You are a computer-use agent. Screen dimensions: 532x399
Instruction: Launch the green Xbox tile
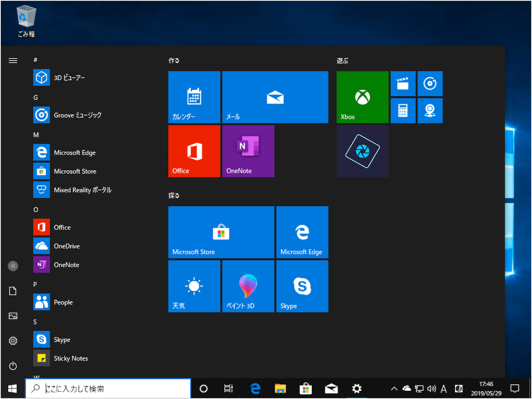[362, 97]
